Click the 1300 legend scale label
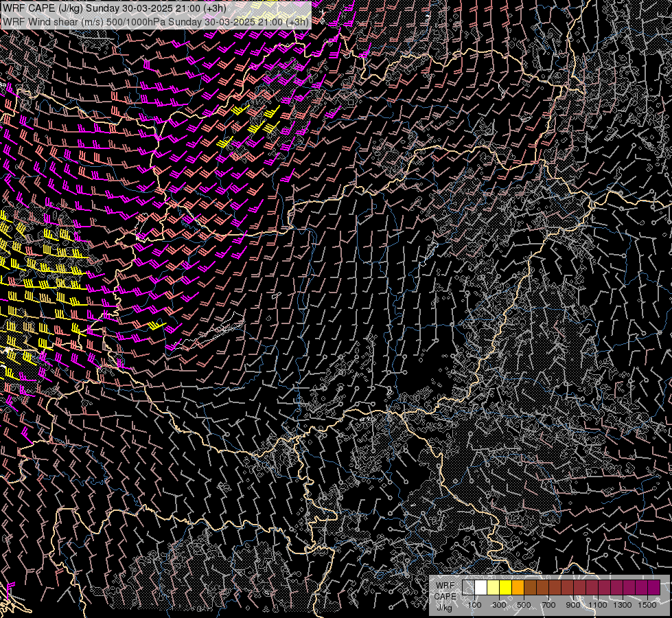672x618 pixels. [623, 605]
